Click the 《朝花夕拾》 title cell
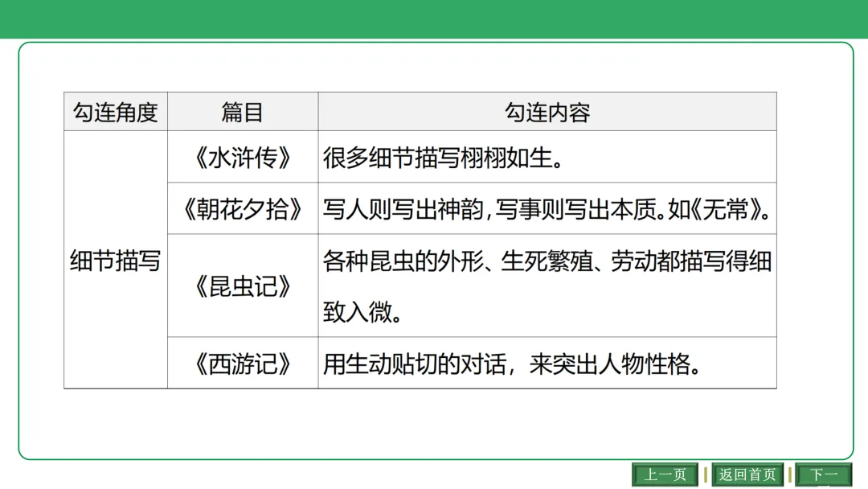 (243, 209)
